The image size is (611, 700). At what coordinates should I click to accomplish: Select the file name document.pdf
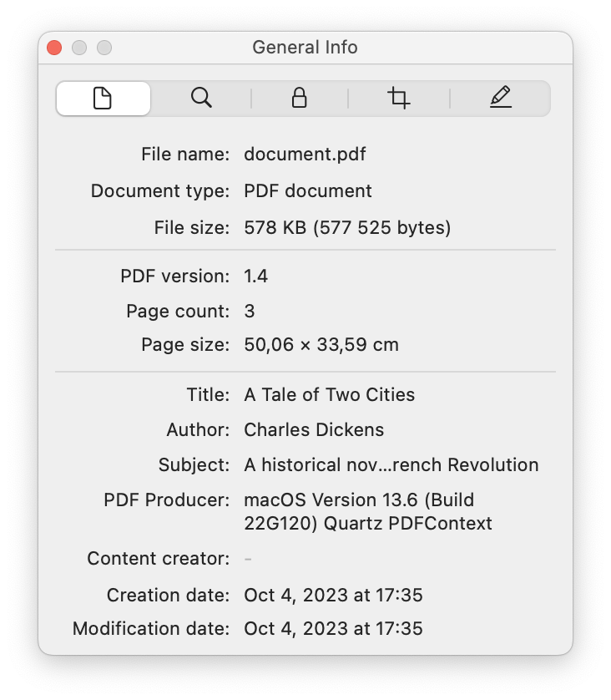coord(305,155)
